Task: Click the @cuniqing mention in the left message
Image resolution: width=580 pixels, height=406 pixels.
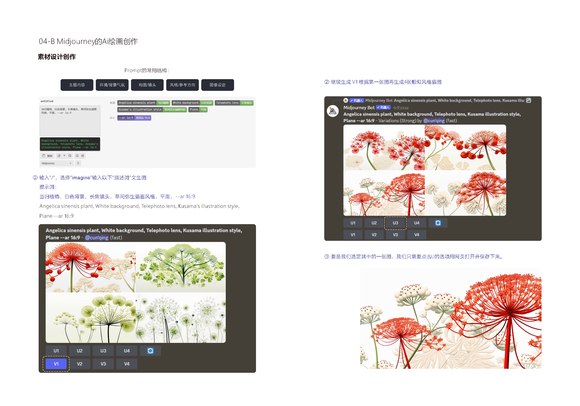Action: click(97, 237)
